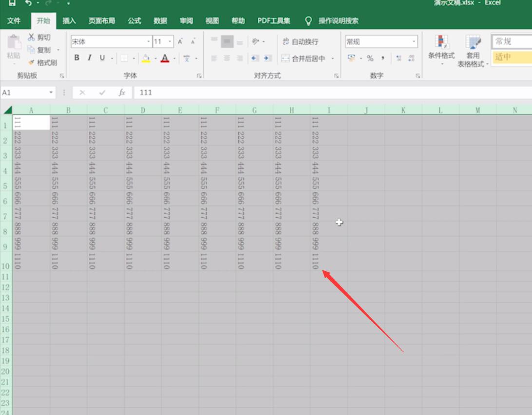Screen dimensions: 532x415
Task: Open the 文件 File tab
Action: (x=14, y=20)
